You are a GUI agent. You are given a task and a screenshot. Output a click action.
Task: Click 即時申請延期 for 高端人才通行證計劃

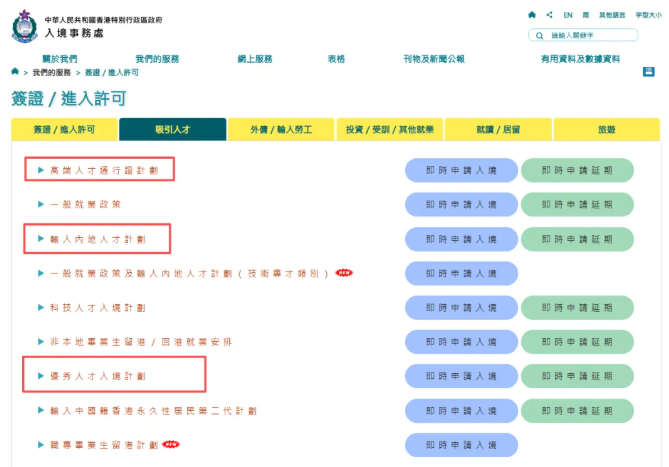coord(577,170)
